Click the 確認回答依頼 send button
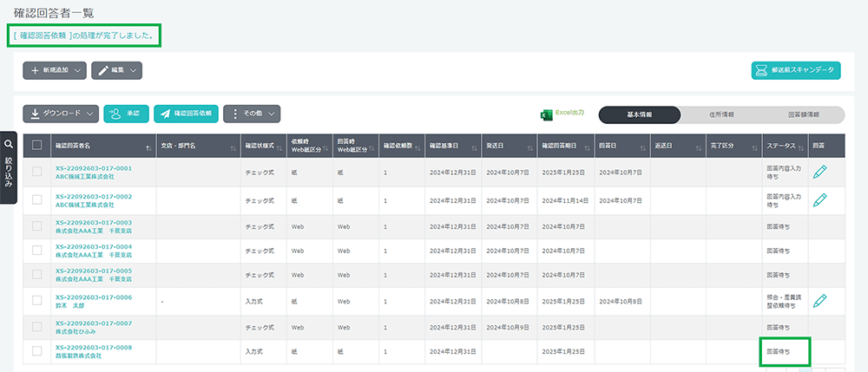 click(x=186, y=114)
